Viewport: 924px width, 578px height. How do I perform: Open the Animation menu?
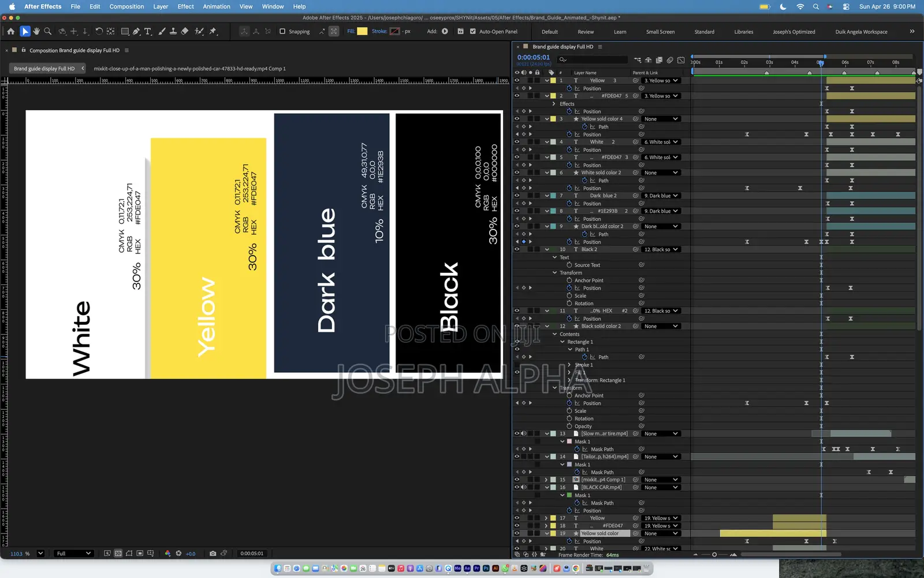[x=217, y=6]
